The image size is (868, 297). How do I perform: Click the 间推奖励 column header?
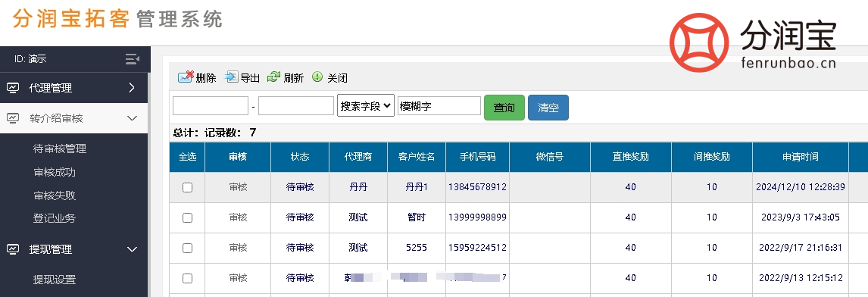click(712, 157)
